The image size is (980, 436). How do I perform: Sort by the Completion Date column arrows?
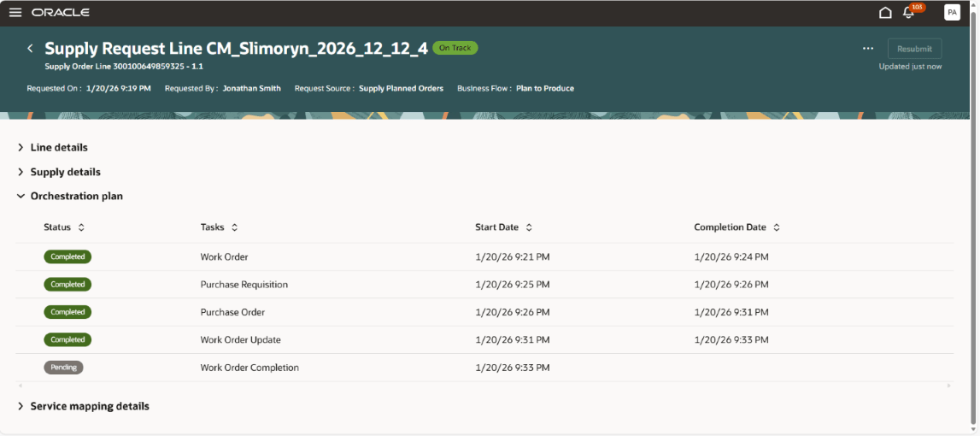(x=777, y=227)
